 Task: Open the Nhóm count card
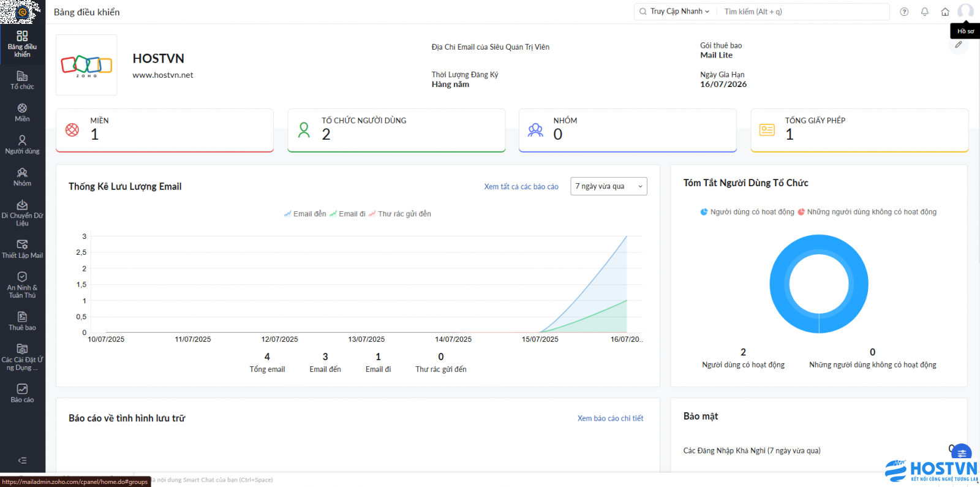coord(628,130)
